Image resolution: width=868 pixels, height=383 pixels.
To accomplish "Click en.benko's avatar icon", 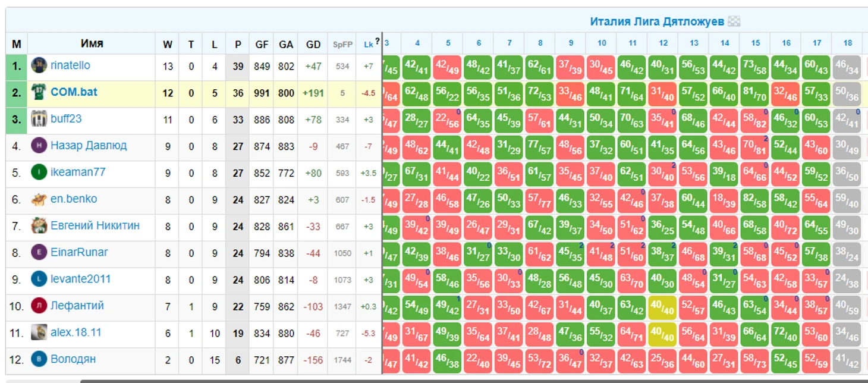I will pos(39,199).
